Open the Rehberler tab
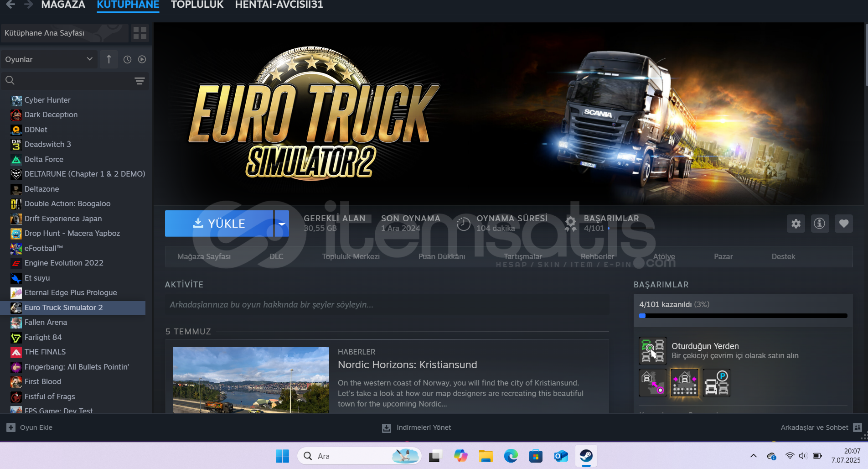The width and height of the screenshot is (868, 469). coord(597,256)
